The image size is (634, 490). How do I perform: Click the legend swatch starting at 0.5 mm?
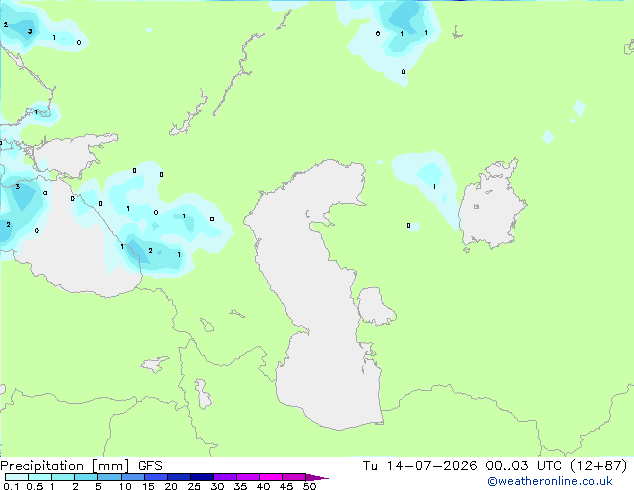point(40,477)
